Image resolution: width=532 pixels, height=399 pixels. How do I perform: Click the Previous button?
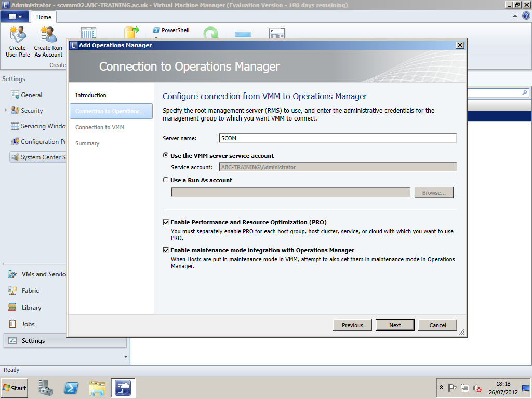tap(353, 325)
